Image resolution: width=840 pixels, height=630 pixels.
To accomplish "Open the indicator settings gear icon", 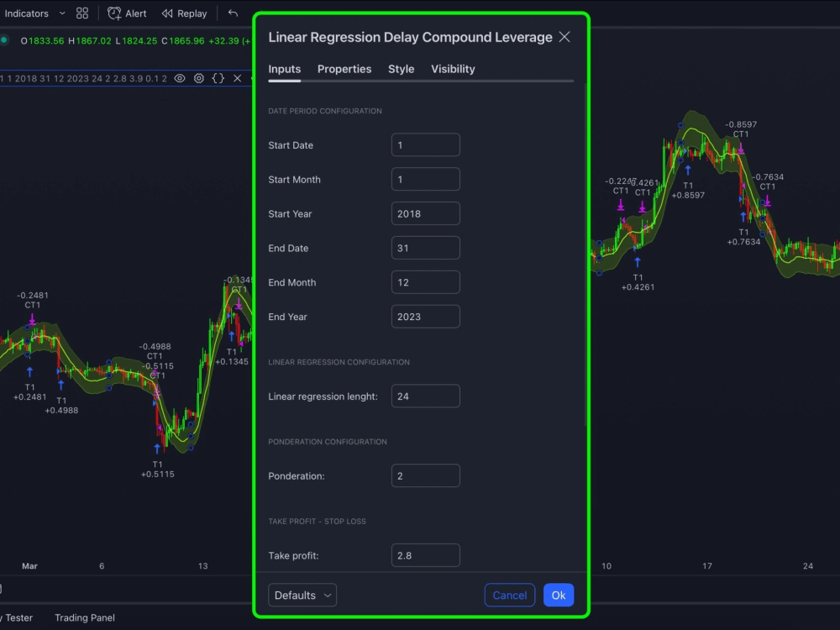I will [x=198, y=78].
